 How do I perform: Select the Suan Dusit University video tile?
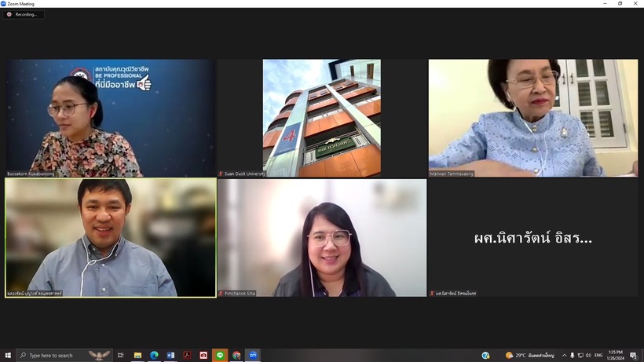tap(321, 118)
